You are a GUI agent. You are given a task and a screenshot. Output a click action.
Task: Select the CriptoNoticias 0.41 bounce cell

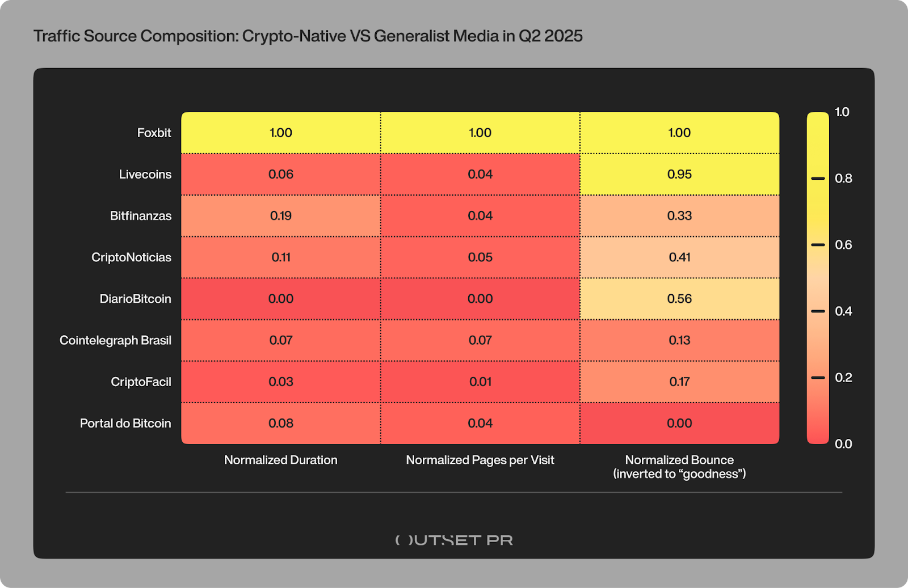679,257
